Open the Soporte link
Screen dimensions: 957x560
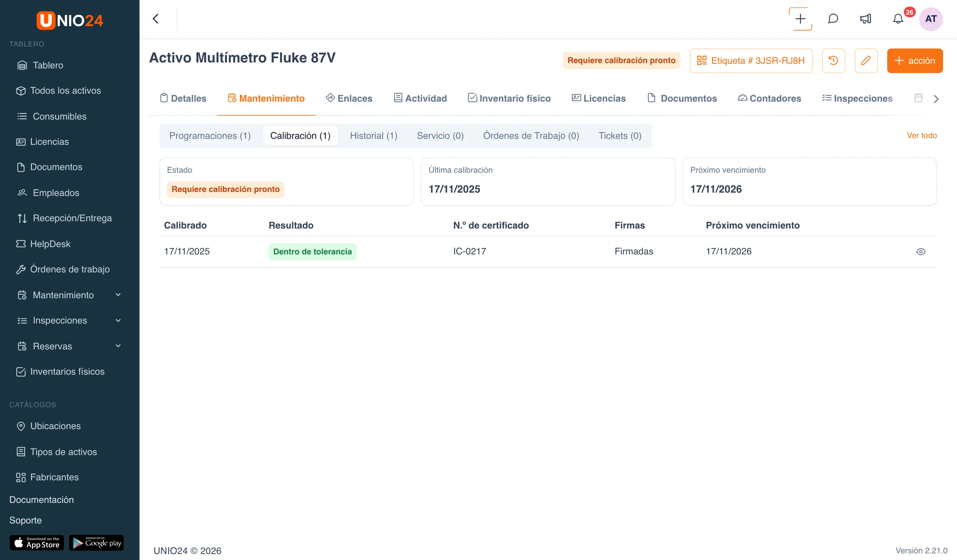(26, 520)
